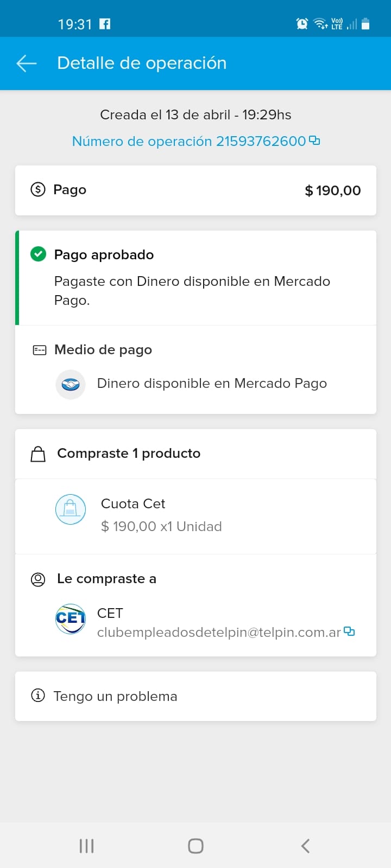The width and height of the screenshot is (391, 868).
Task: Tap the Número de operación link
Action: click(x=189, y=141)
